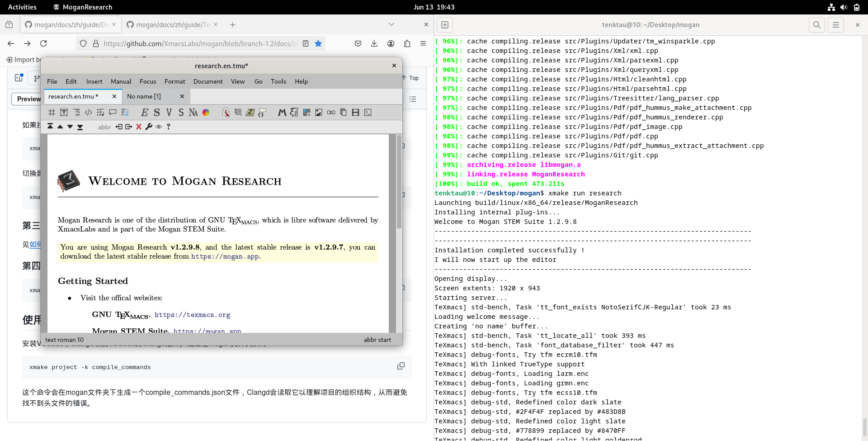Screen dimensions: 868x441
Task: Open Firefox hamburger application menu
Action: 423,43
